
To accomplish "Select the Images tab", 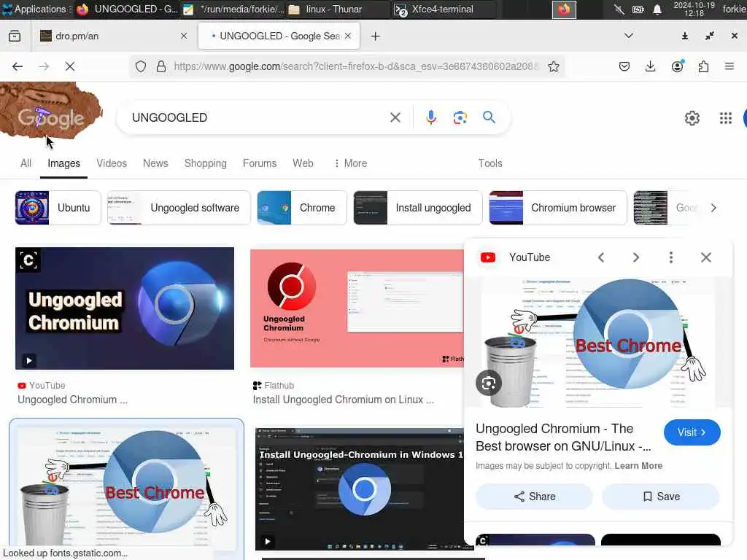I will pyautogui.click(x=64, y=163).
